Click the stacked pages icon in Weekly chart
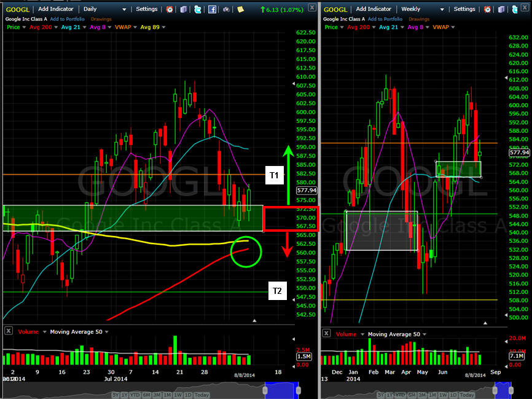This screenshot has width=532, height=399. (501, 9)
